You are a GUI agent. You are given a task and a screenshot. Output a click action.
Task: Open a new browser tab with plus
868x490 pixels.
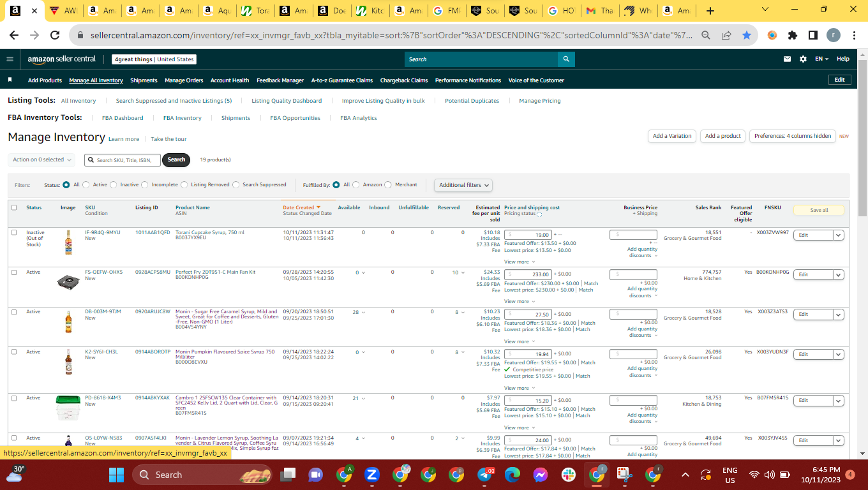point(710,11)
